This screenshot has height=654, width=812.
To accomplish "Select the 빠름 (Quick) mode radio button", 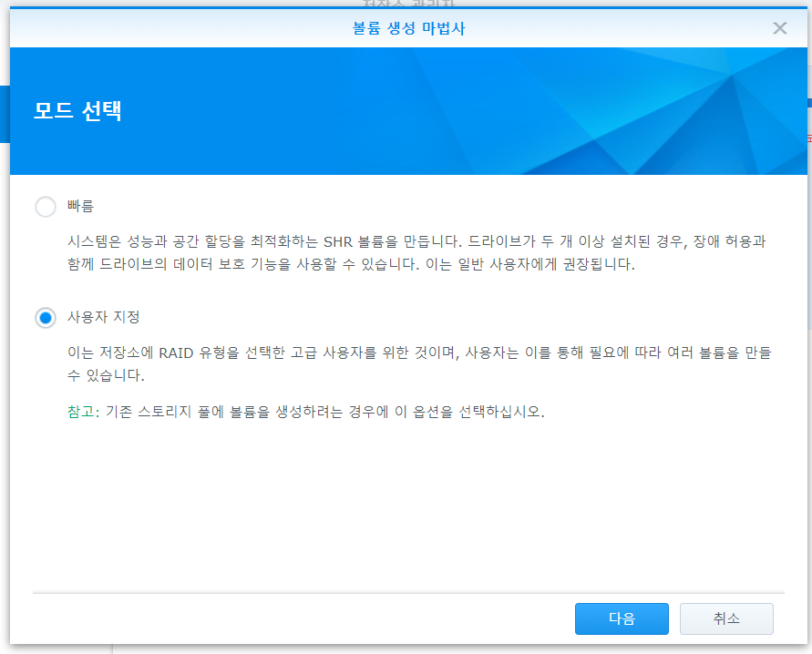I will point(46,207).
